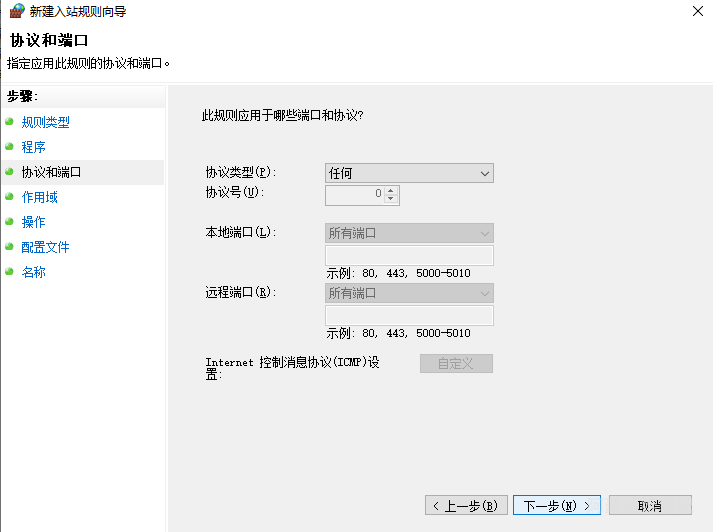713x532 pixels.
Task: Open the 远程端口 dropdown
Action: (409, 293)
